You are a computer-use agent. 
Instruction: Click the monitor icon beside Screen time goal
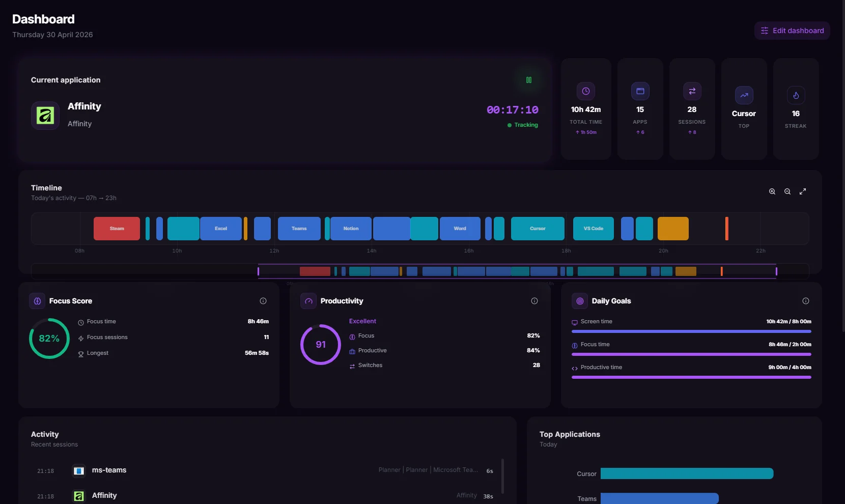pos(575,322)
